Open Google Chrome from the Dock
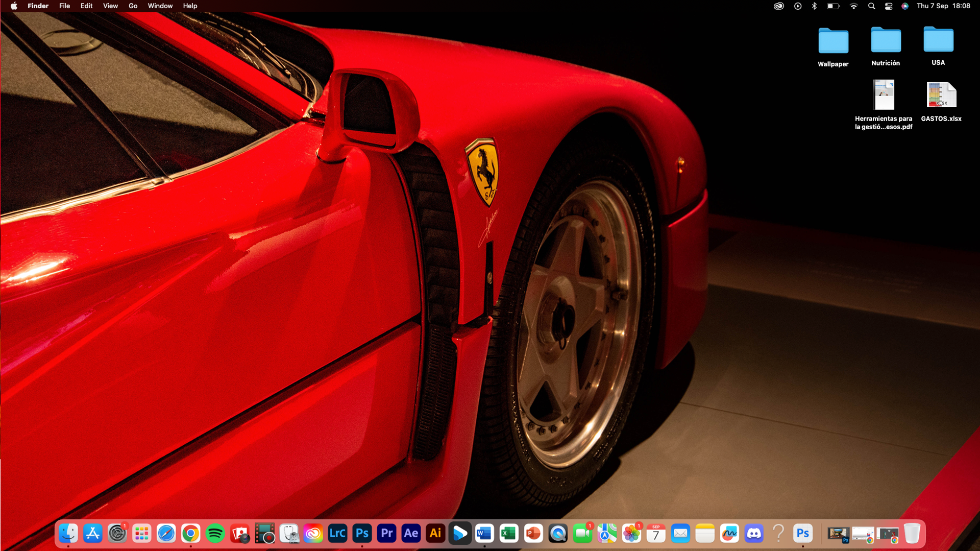 point(191,534)
